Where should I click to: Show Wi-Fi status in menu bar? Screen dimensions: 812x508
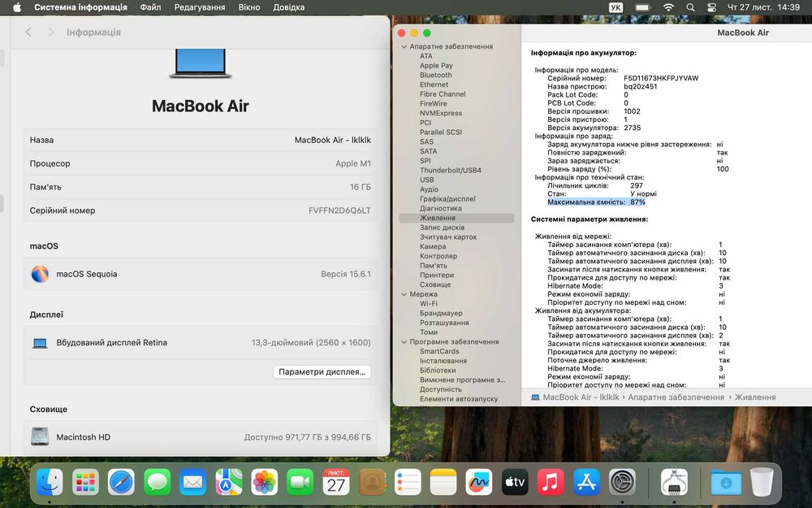pos(668,7)
